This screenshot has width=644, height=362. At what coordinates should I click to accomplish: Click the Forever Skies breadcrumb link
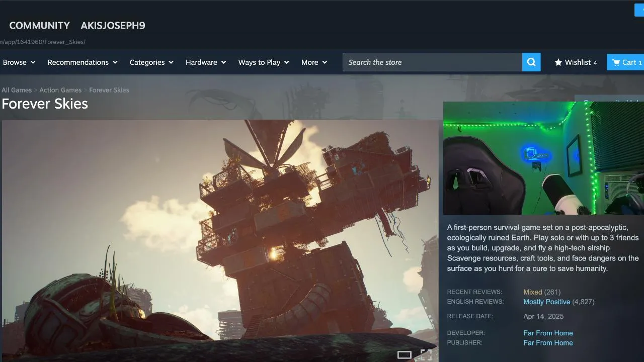click(109, 90)
